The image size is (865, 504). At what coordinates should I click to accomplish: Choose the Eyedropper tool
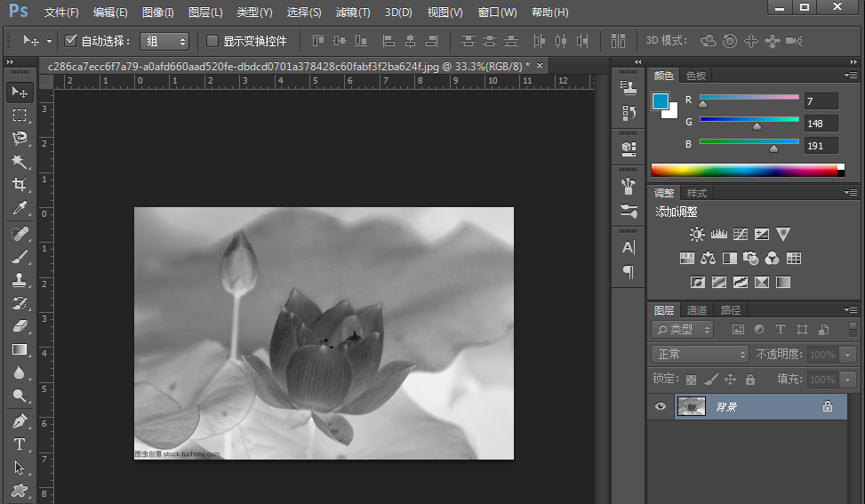tap(19, 209)
